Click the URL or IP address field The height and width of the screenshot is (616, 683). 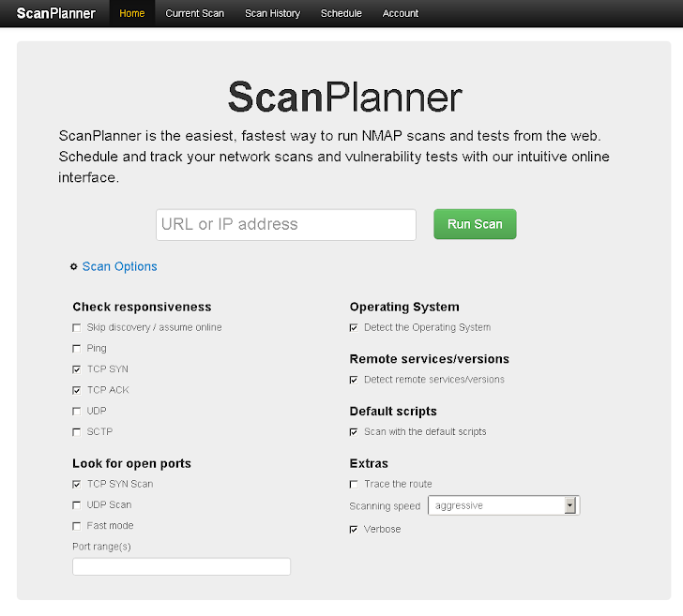point(285,225)
